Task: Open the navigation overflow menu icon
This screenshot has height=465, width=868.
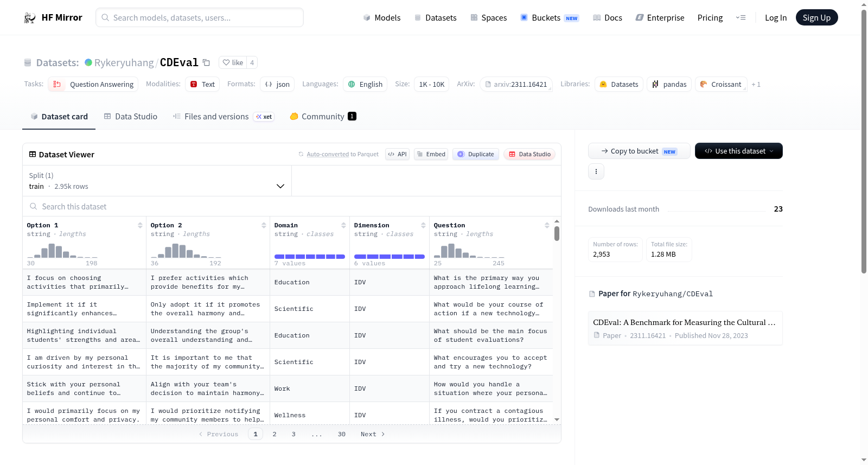Action: [x=741, y=18]
